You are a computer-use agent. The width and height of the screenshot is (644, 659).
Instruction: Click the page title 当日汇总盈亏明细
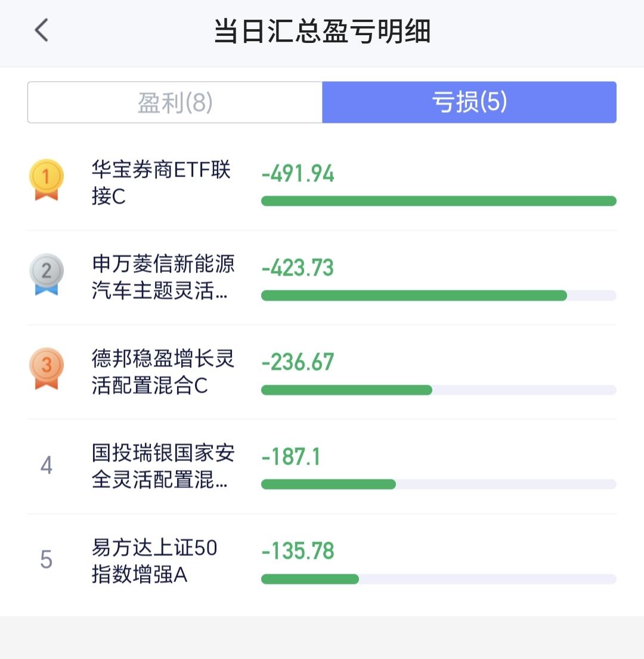[322, 31]
